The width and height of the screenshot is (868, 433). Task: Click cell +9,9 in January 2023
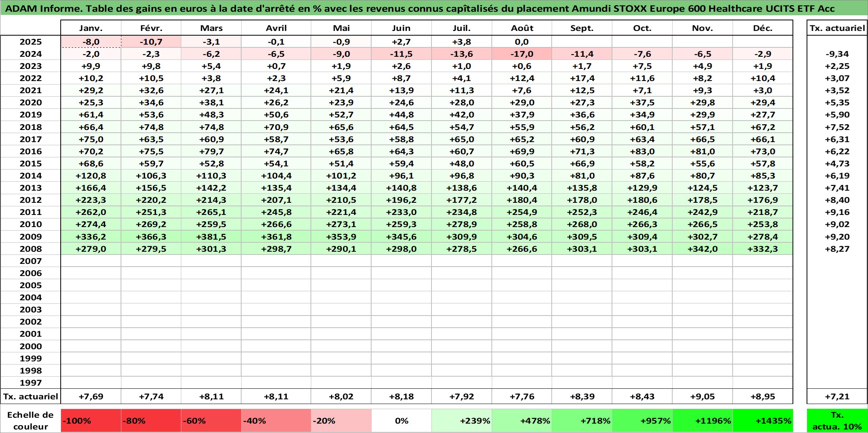(x=91, y=66)
